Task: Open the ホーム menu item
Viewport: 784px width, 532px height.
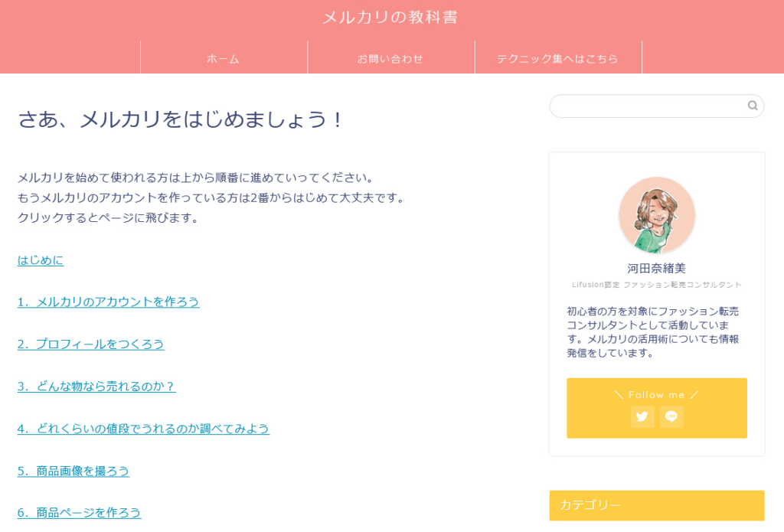Action: pos(224,58)
